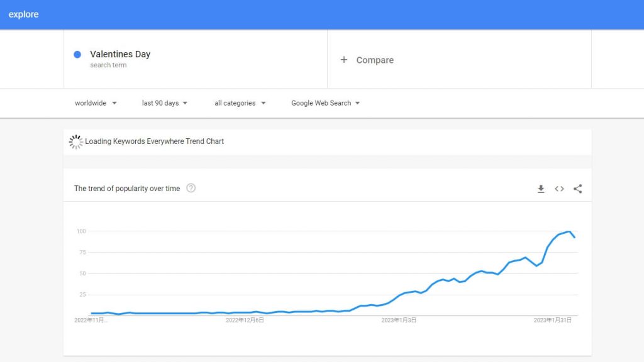This screenshot has height=362, width=644.
Task: Click the Compare button
Action: pos(375,60)
